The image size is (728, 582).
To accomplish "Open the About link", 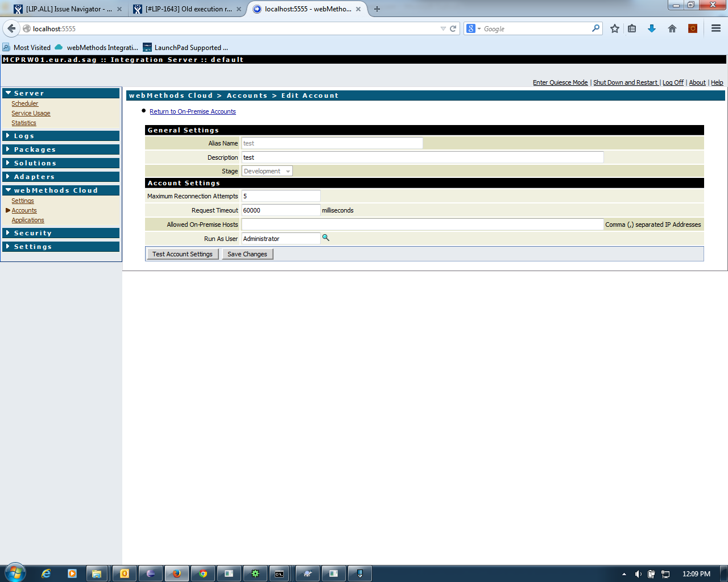I will tap(697, 82).
